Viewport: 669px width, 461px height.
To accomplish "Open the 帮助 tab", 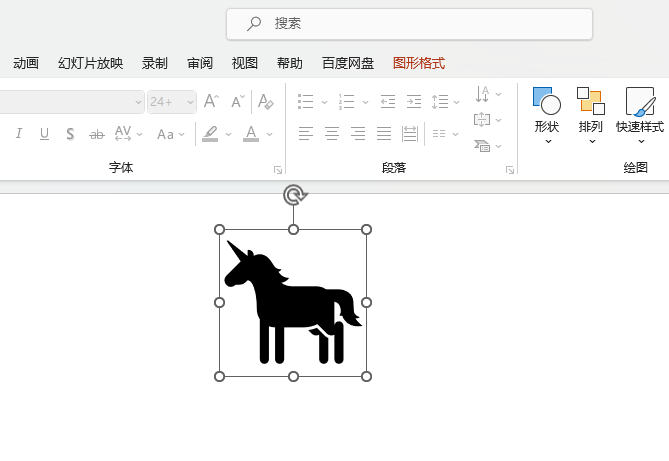I will (x=290, y=63).
